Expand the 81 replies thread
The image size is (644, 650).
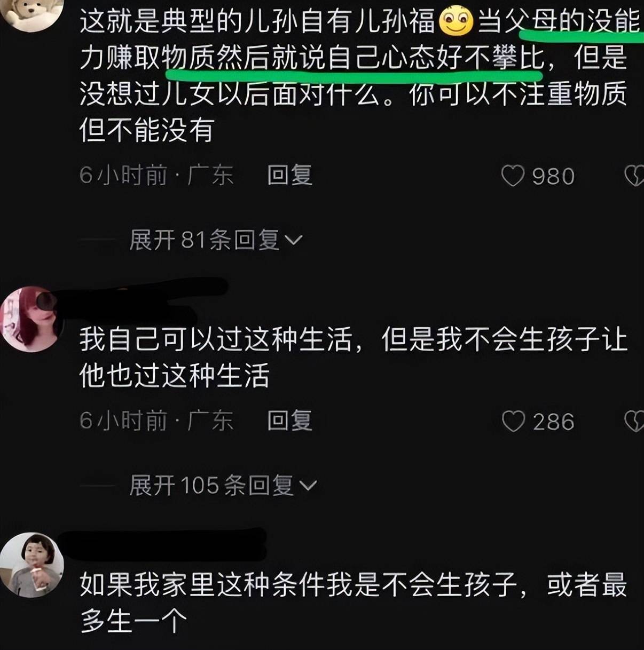pyautogui.click(x=216, y=240)
